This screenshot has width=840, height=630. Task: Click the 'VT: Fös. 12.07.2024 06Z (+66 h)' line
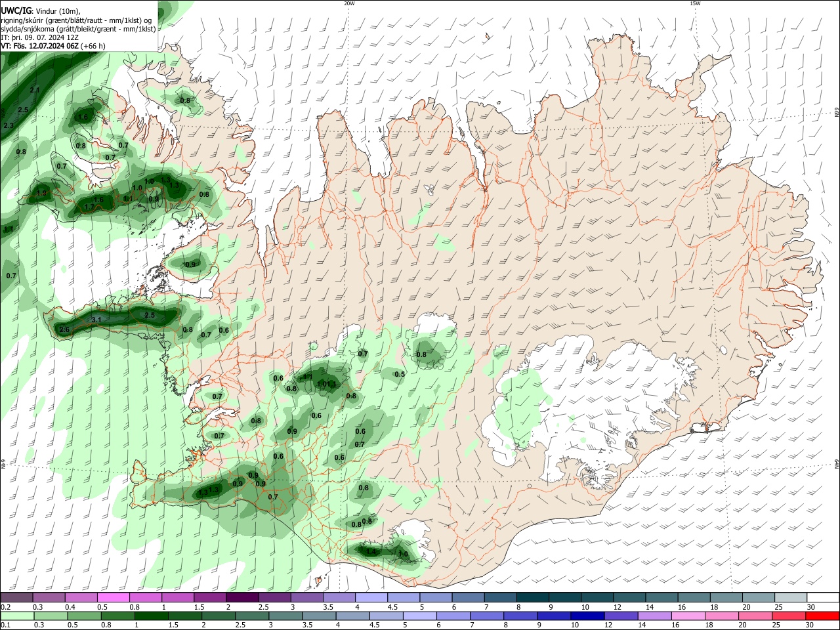point(52,46)
